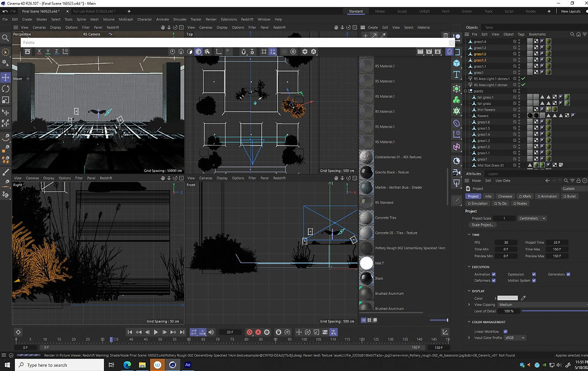
Task: Click the FPS input field
Action: coord(506,243)
